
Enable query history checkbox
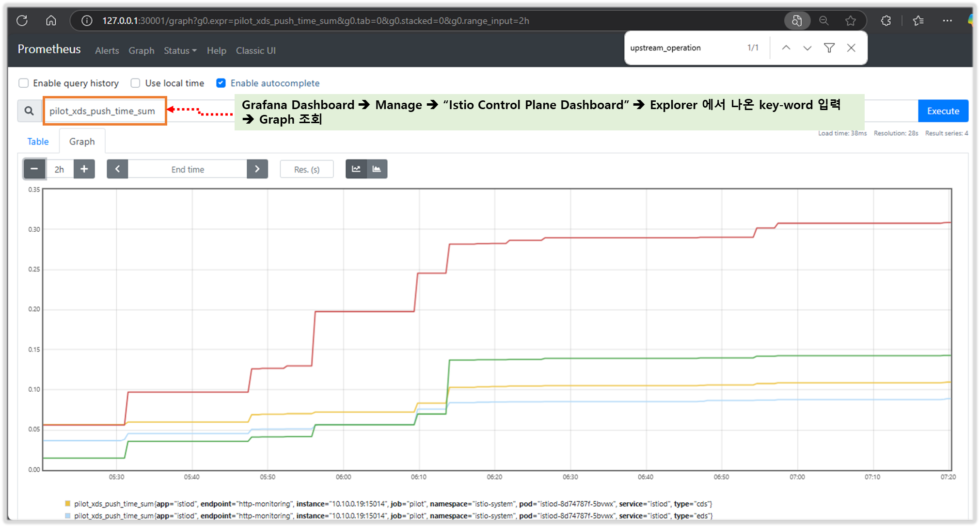(x=23, y=83)
